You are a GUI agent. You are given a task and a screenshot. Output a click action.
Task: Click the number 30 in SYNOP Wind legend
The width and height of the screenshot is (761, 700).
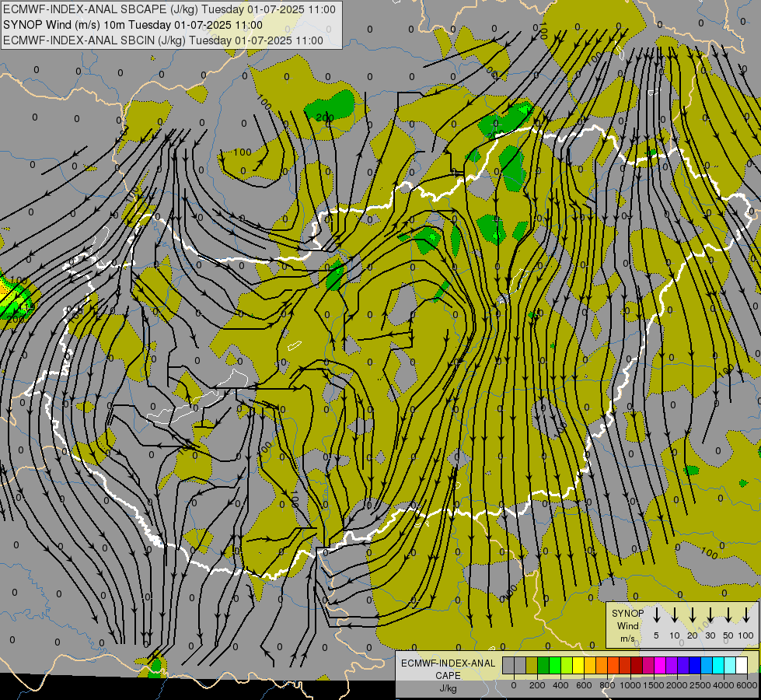pos(710,635)
